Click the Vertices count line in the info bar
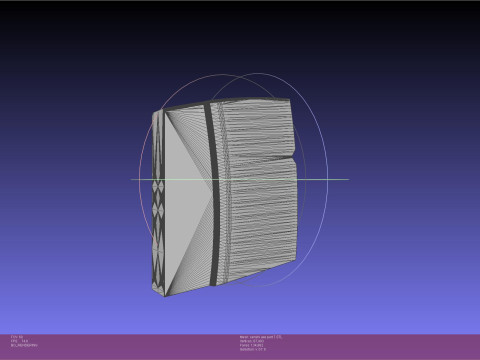 click(x=252, y=341)
